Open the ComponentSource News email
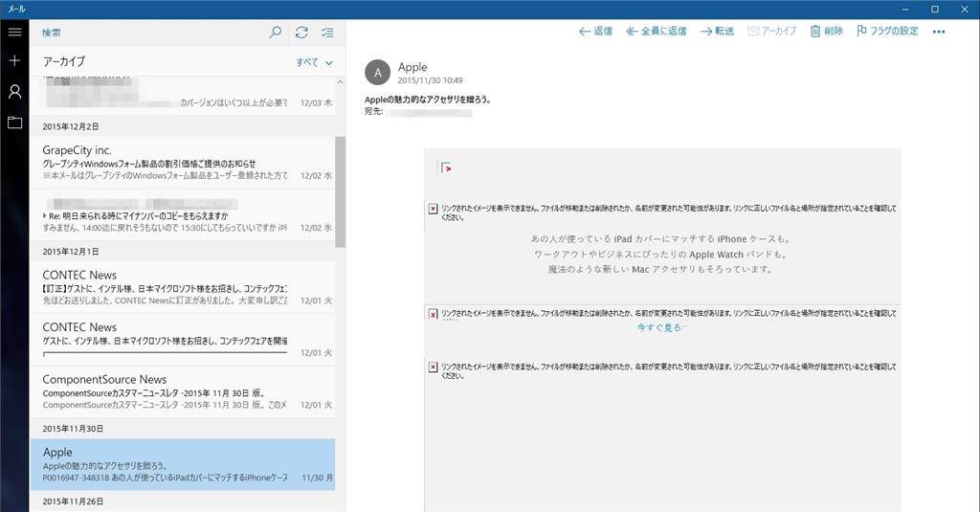Image resolution: width=980 pixels, height=512 pixels. click(x=183, y=391)
